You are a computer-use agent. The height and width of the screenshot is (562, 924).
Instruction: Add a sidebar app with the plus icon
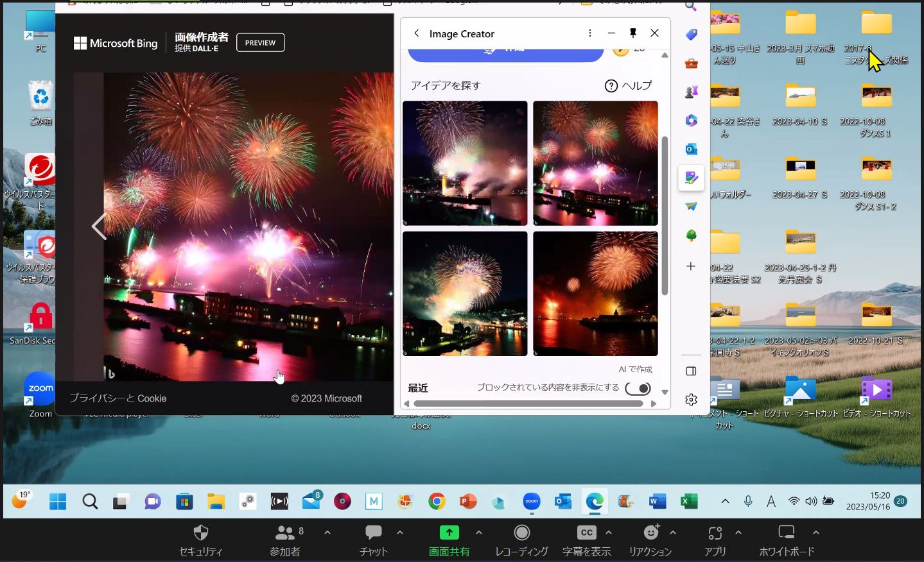coord(691,266)
